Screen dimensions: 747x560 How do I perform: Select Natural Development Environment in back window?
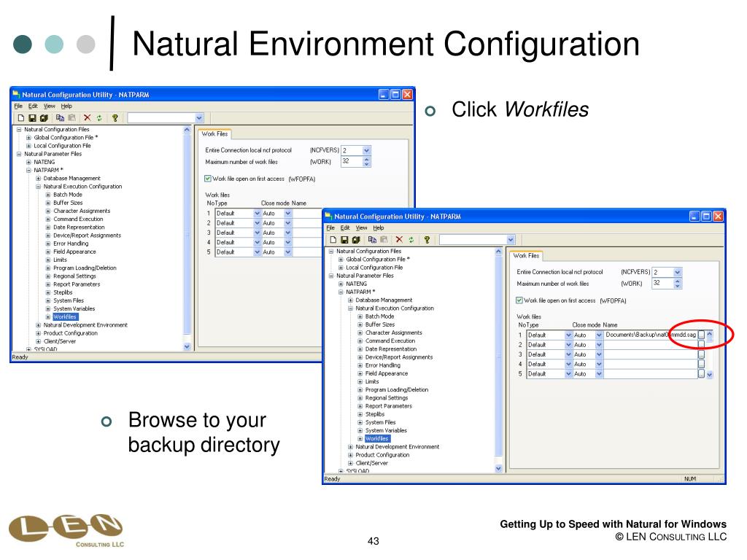pyautogui.click(x=85, y=324)
